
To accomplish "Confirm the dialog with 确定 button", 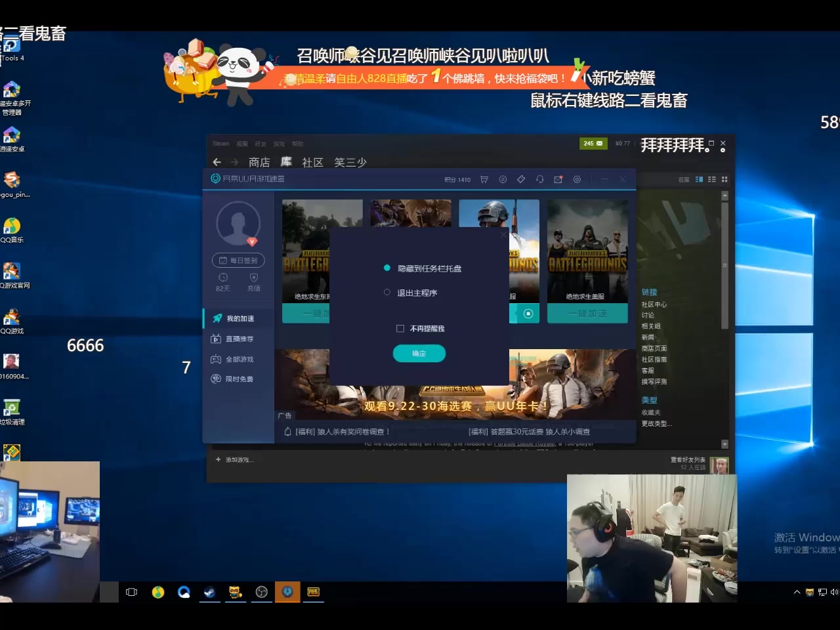I will 419,353.
